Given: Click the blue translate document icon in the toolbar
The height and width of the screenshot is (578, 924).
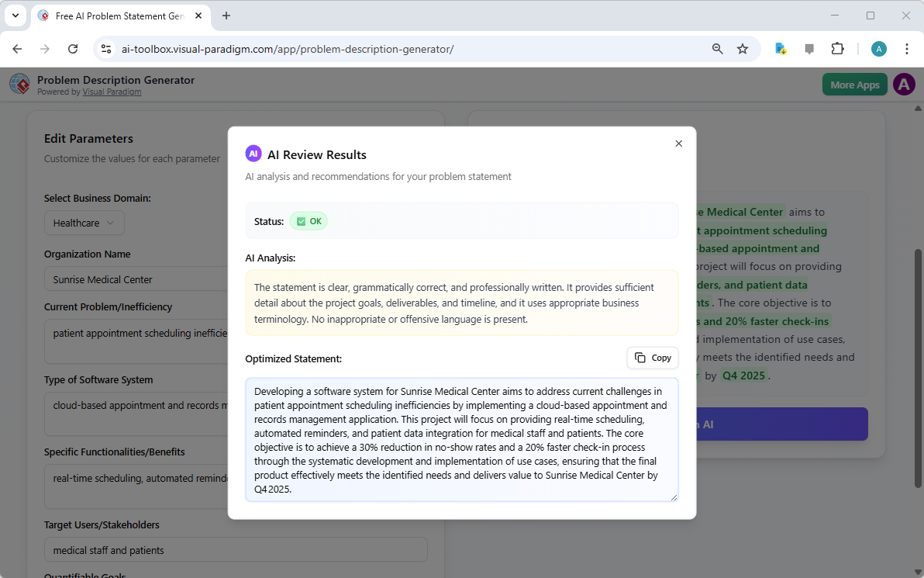Looking at the screenshot, I should point(780,48).
